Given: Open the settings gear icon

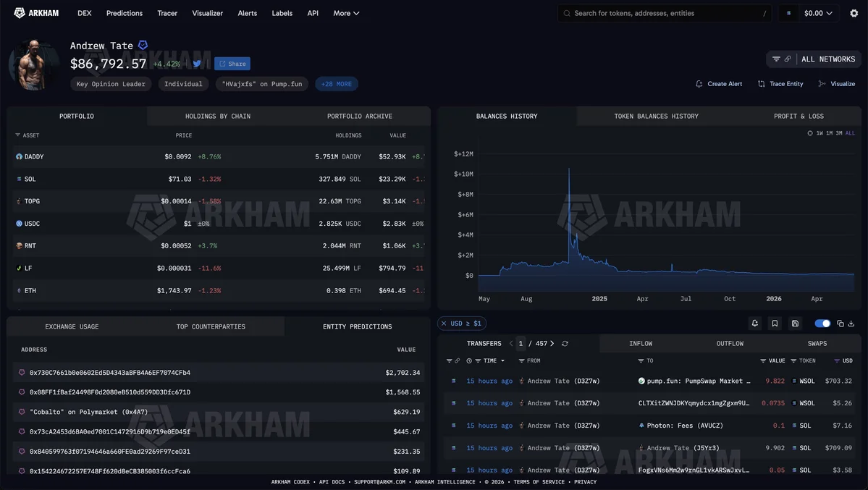Looking at the screenshot, I should click(854, 13).
